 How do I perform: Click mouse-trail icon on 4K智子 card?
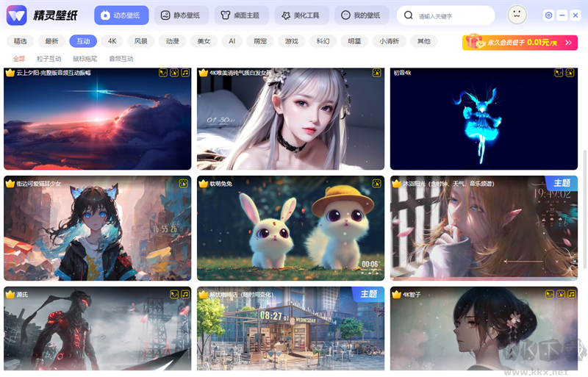(549, 294)
